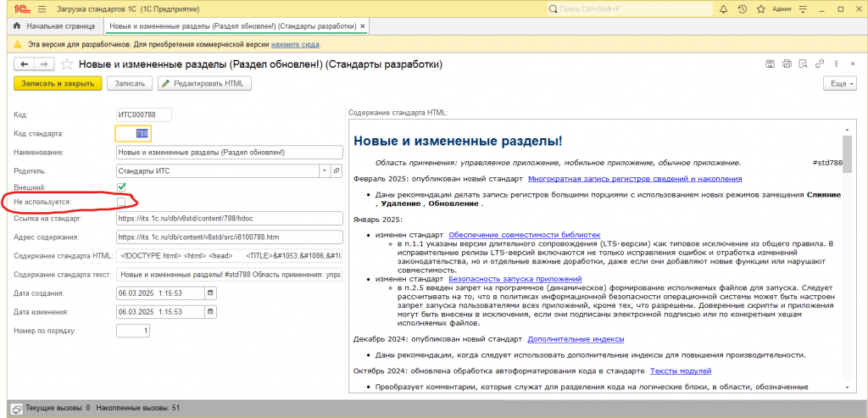Click the HTML content vertical scrollbar
This screenshot has height=418, width=868.
[847, 254]
